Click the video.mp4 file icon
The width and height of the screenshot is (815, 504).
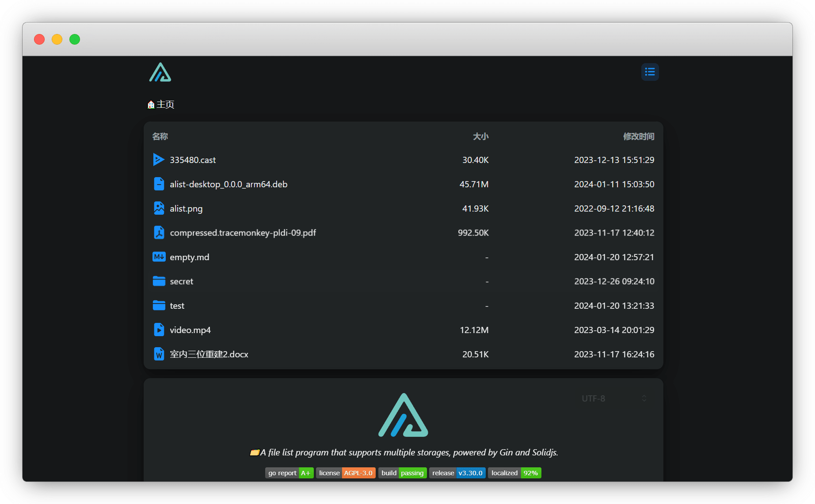[x=159, y=330]
